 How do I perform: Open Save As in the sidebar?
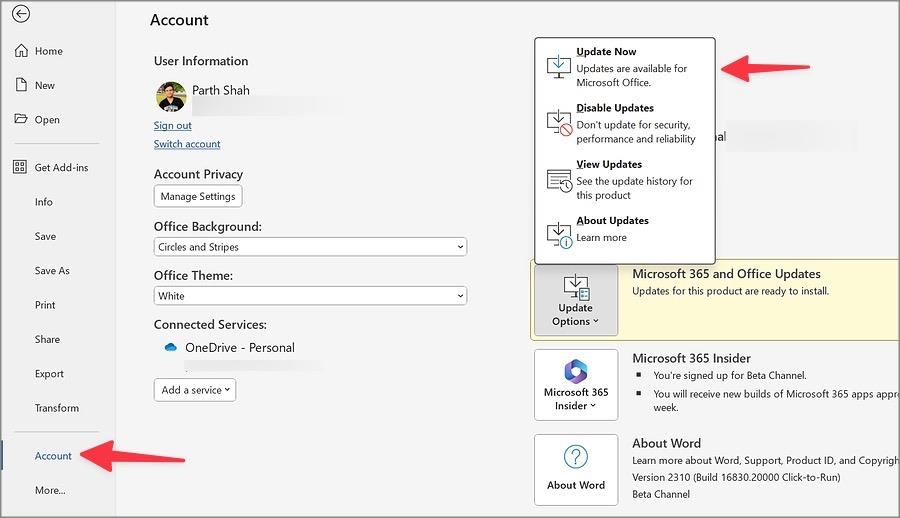52,270
